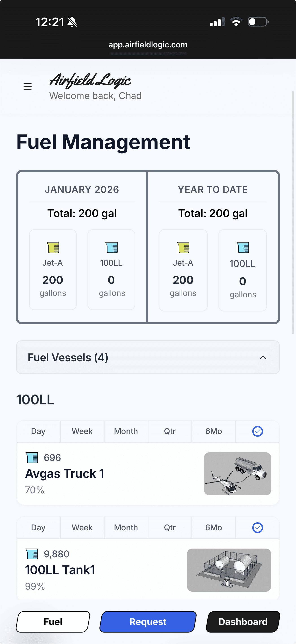Tap the Fuel button at bottom
The image size is (296, 644).
[53, 622]
